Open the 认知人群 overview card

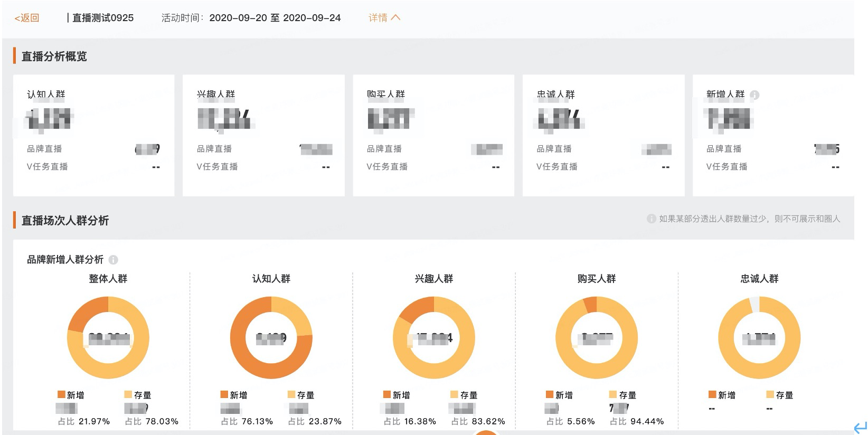(93, 135)
